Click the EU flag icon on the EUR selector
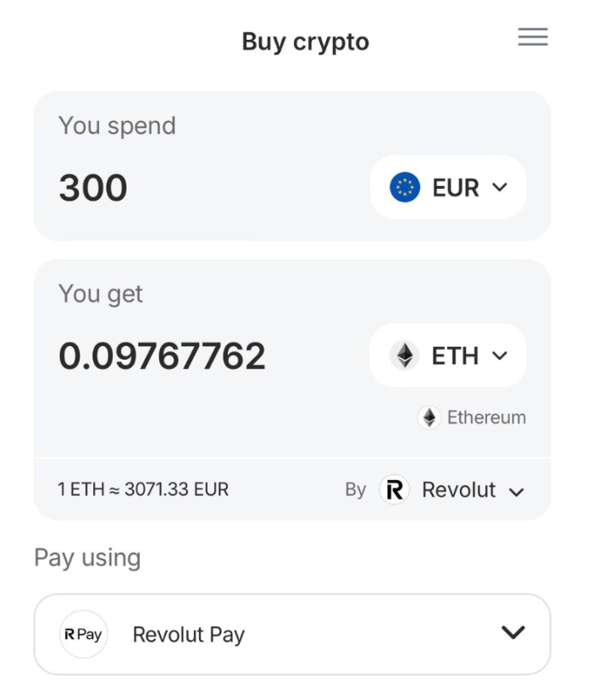Image resolution: width=593 pixels, height=700 pixels. tap(403, 187)
